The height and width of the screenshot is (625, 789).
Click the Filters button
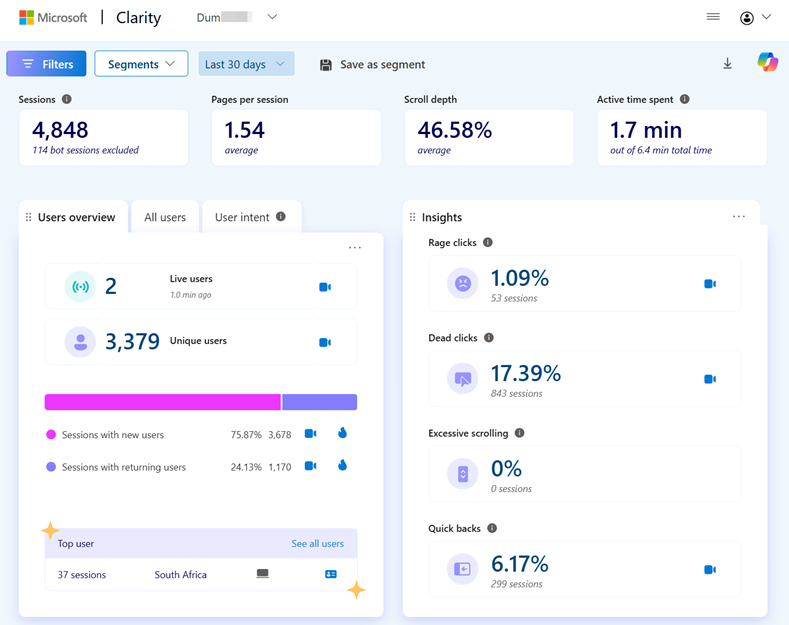tap(47, 64)
